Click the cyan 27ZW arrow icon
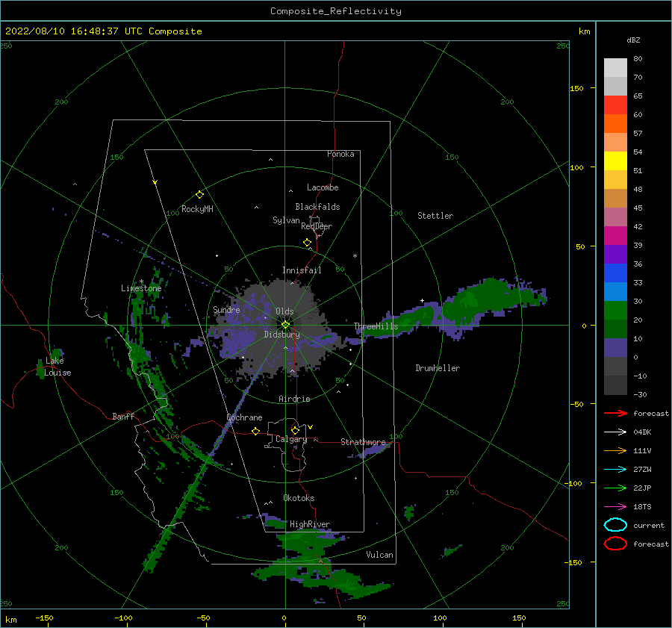Viewport: 672px width, 628px height. coord(615,469)
